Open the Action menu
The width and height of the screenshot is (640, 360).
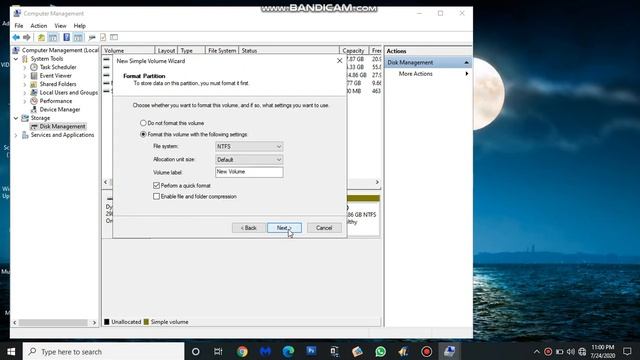tap(39, 26)
